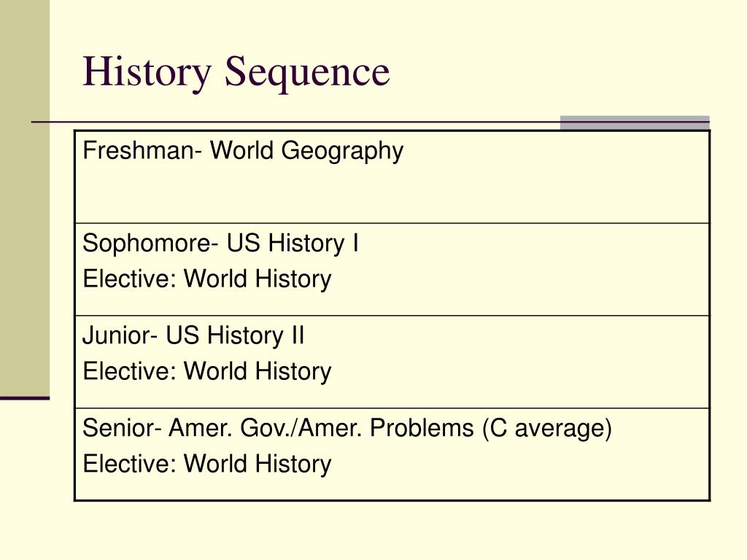
Task: Select the word History in the title
Action: click(x=147, y=72)
